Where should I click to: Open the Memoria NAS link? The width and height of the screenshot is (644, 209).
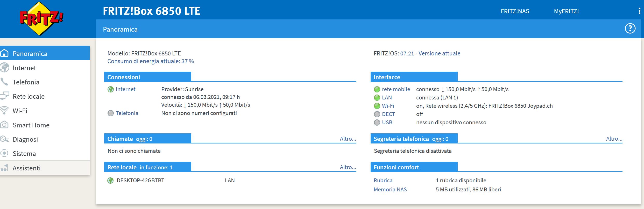click(x=390, y=190)
